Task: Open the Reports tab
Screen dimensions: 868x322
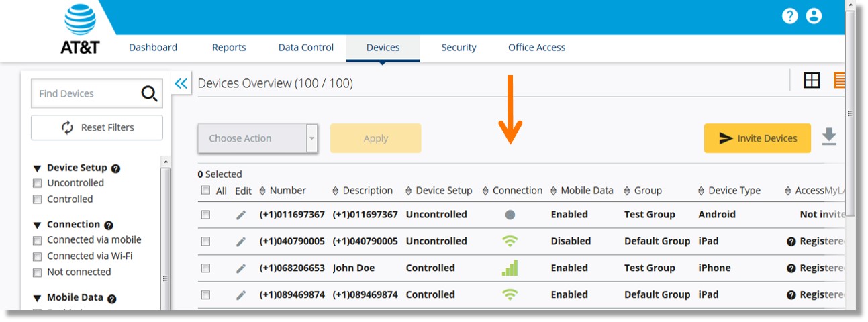Action: pos(229,48)
